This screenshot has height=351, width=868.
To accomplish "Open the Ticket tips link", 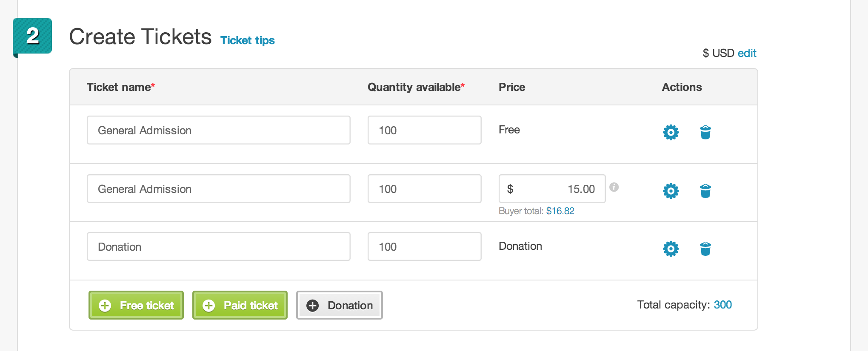I will pos(247,40).
